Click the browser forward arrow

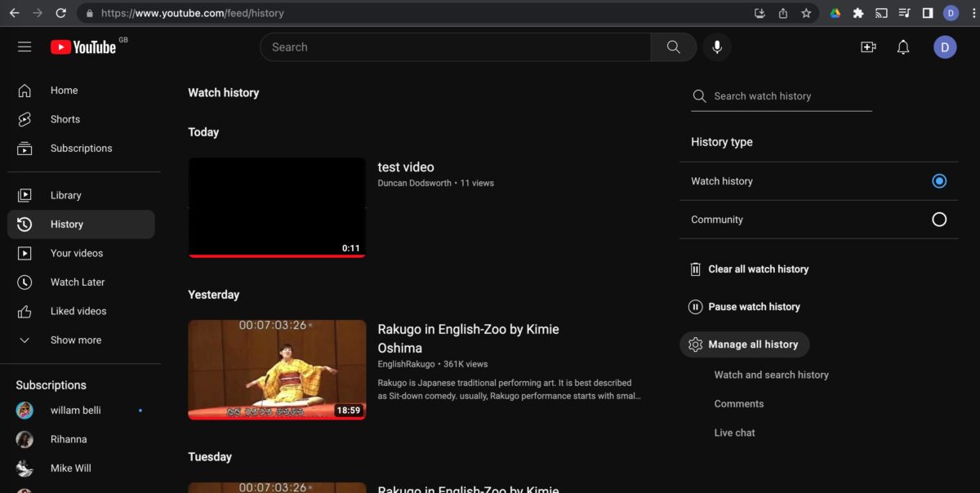pyautogui.click(x=37, y=13)
